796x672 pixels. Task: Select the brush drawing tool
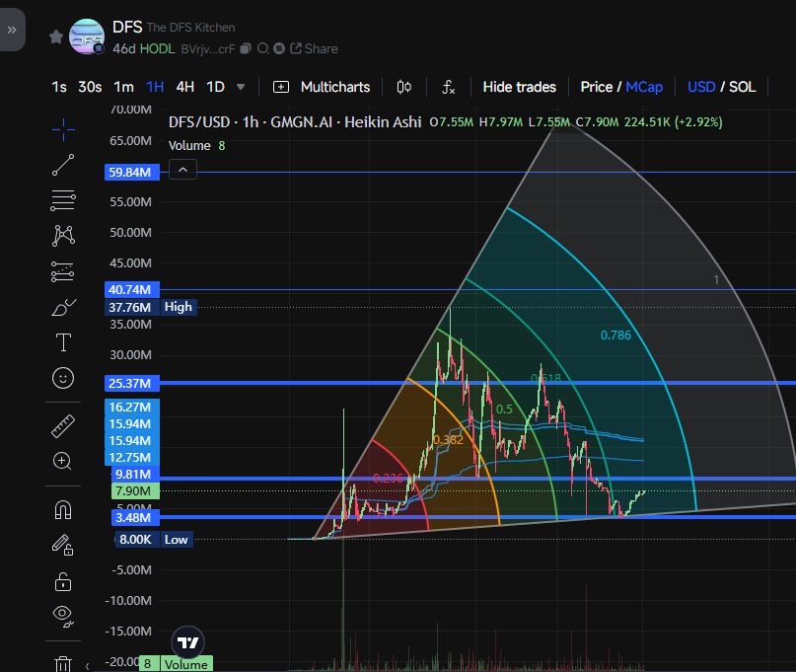coord(62,307)
